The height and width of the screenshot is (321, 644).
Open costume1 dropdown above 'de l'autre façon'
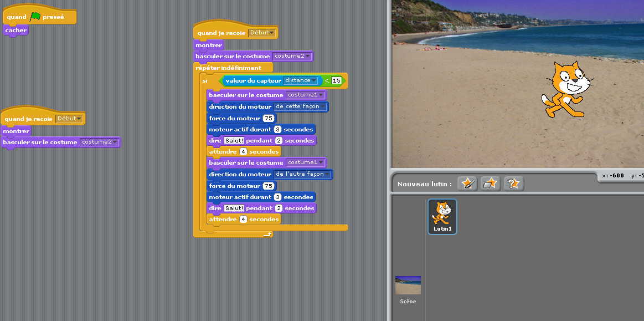coord(306,163)
